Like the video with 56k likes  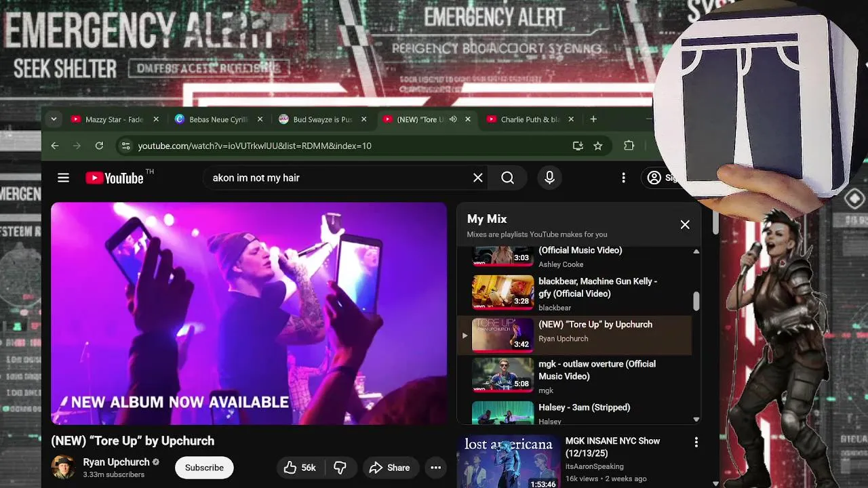300,468
